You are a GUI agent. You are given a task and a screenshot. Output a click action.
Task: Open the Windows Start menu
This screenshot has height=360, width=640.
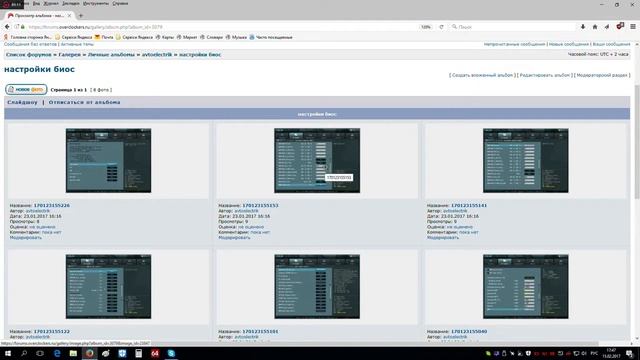click(x=7, y=353)
